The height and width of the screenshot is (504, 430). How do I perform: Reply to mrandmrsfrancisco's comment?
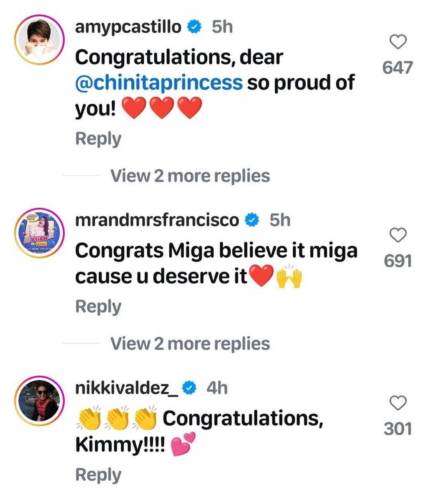click(98, 306)
